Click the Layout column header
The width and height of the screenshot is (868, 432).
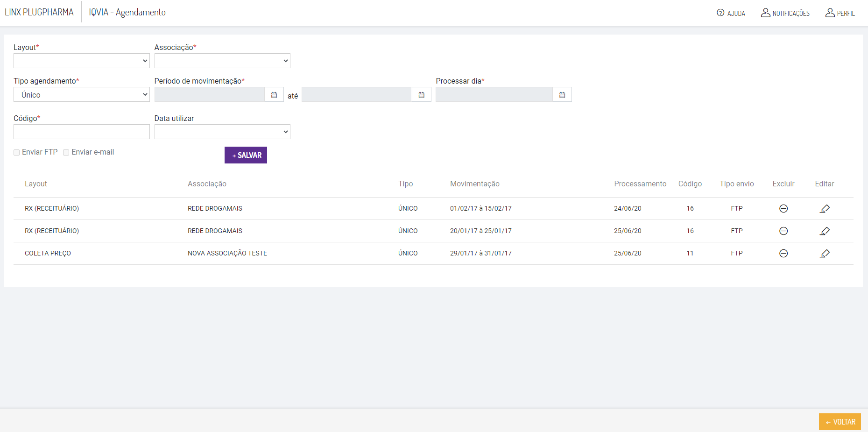coord(36,184)
